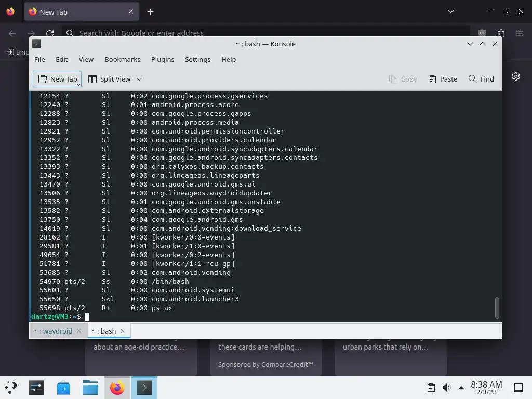Image resolution: width=532 pixels, height=399 pixels.
Task: Open the Plugins menu
Action: pos(163,59)
